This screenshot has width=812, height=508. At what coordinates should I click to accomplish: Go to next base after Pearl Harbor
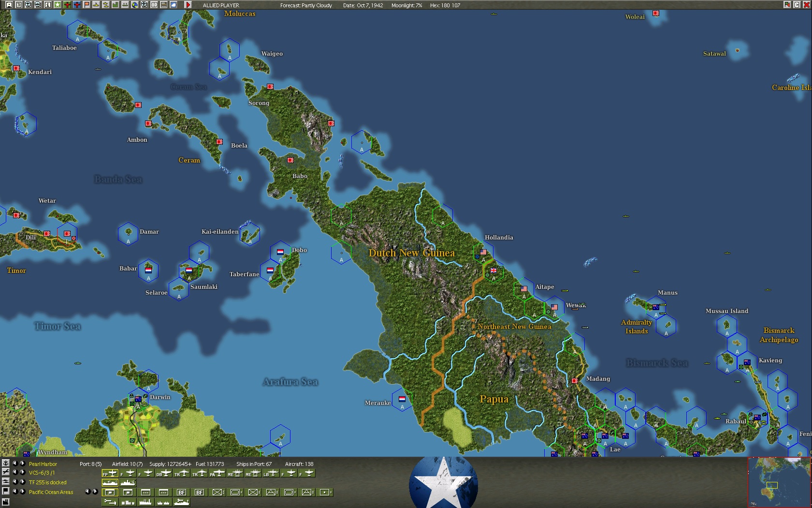(22, 463)
